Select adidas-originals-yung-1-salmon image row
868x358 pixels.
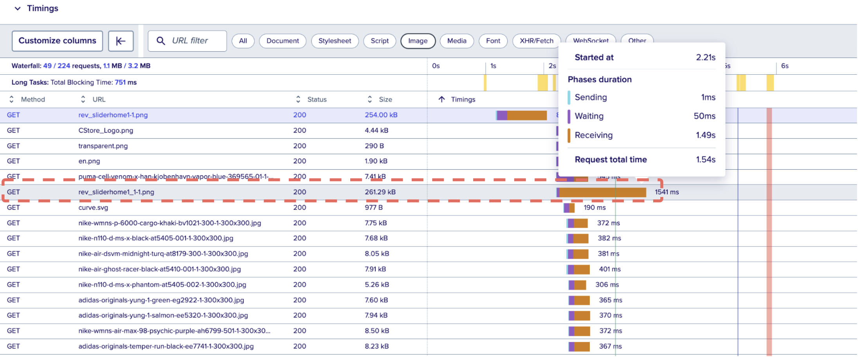click(429, 315)
